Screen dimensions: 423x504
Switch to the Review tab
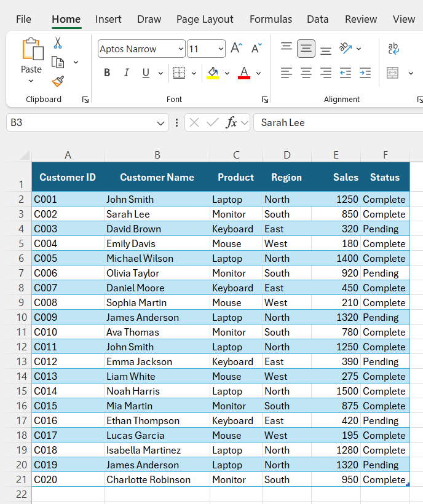361,19
